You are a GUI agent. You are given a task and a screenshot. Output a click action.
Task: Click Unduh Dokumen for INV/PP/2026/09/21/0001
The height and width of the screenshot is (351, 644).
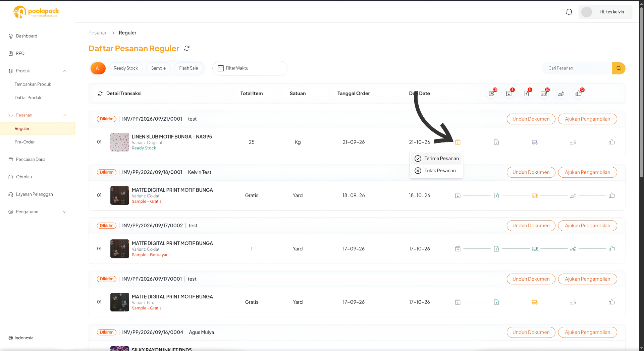531,119
